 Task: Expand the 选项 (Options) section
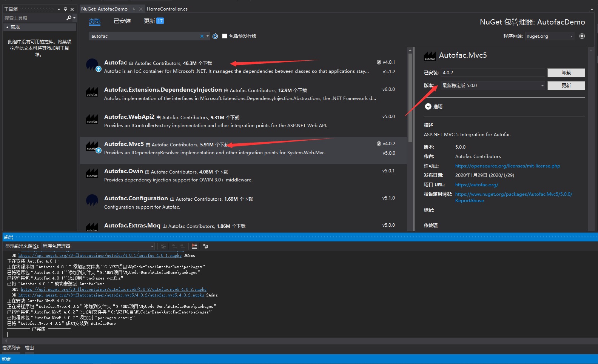pos(428,107)
